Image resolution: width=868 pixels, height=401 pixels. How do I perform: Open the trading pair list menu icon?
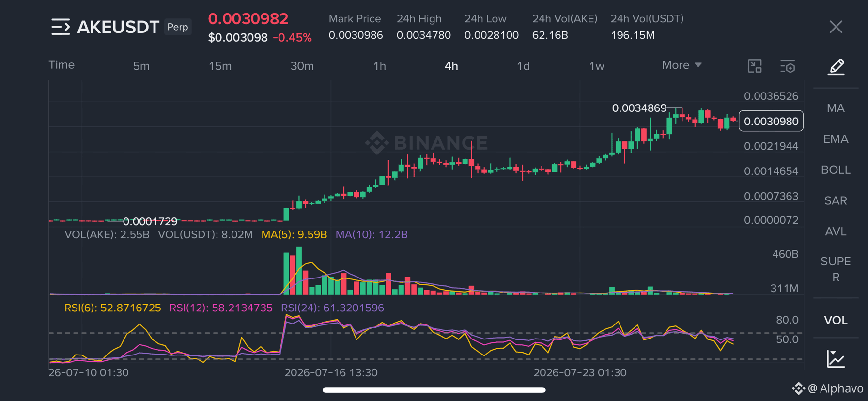click(x=61, y=27)
